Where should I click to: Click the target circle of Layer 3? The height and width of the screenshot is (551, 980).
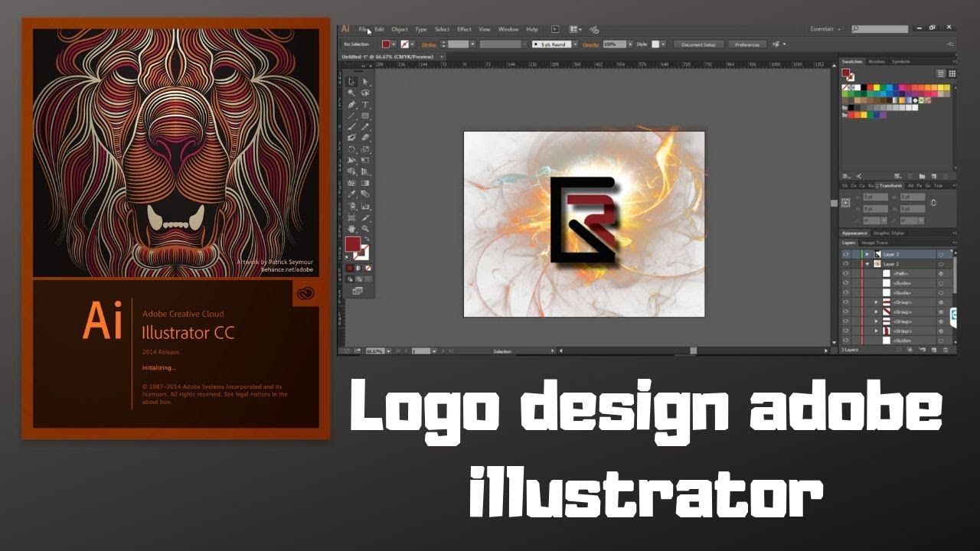941,255
